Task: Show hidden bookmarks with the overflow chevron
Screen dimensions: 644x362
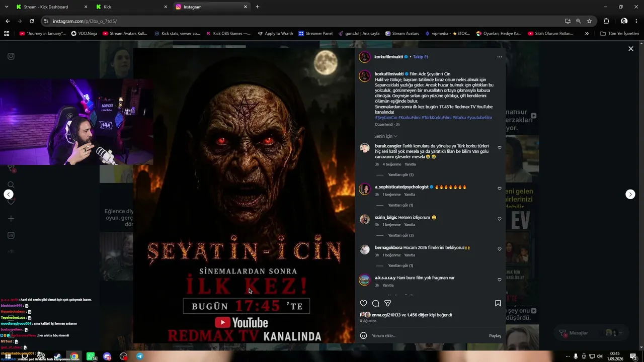Action: point(587,34)
